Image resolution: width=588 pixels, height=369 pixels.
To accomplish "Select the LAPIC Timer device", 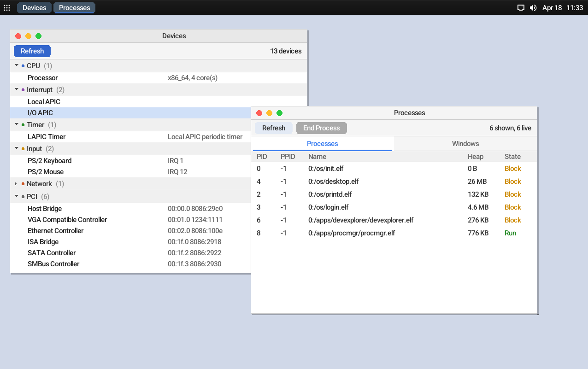I will [x=131, y=137].
